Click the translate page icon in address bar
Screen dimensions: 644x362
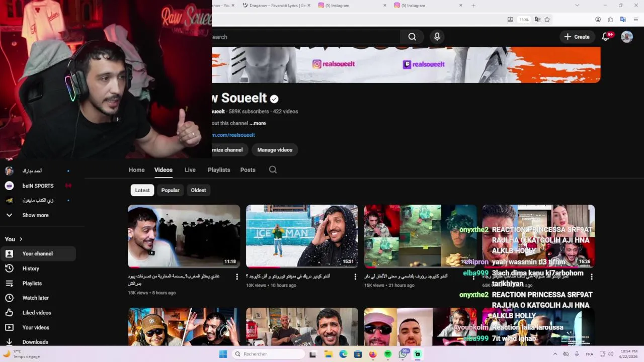tap(537, 20)
